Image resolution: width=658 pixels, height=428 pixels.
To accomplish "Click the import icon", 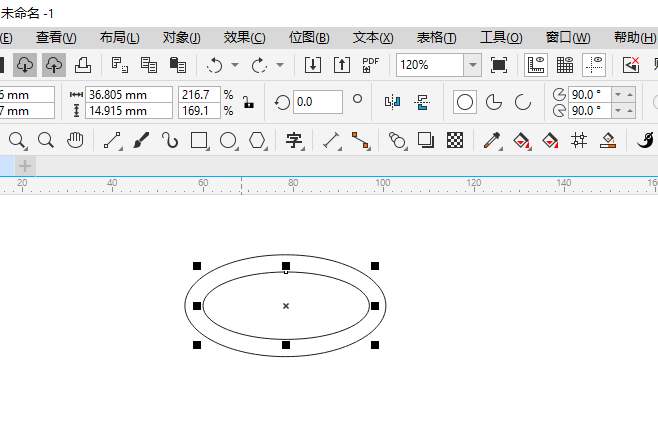I will click(x=313, y=65).
